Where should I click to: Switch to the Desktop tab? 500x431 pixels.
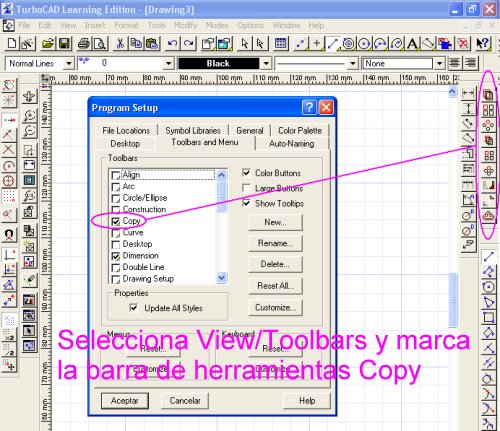tap(125, 144)
